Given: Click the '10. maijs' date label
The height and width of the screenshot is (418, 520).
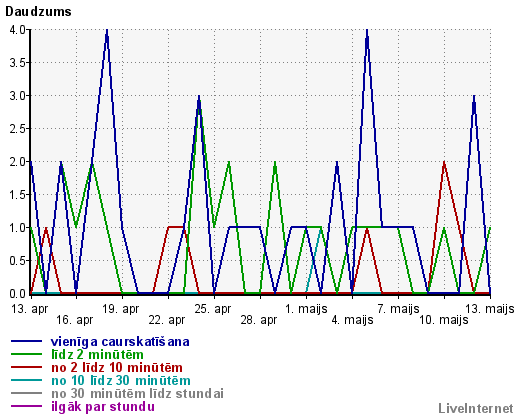Looking at the screenshot, I should click(444, 320).
